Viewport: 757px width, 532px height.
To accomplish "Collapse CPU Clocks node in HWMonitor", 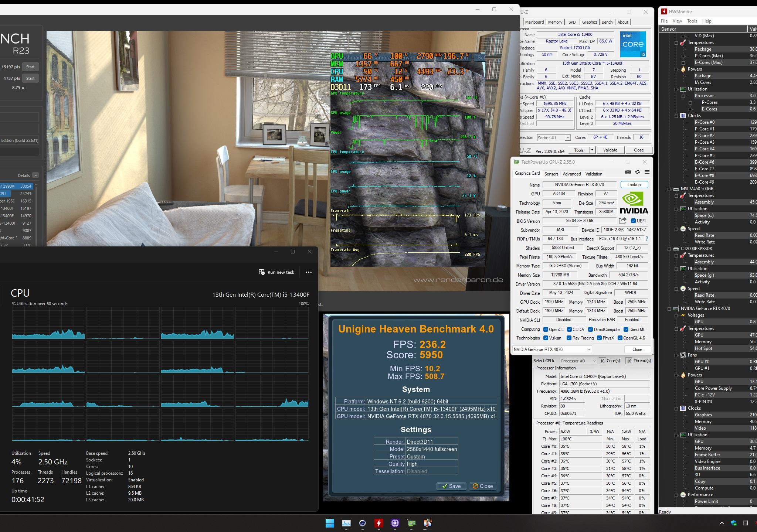I will tap(676, 116).
